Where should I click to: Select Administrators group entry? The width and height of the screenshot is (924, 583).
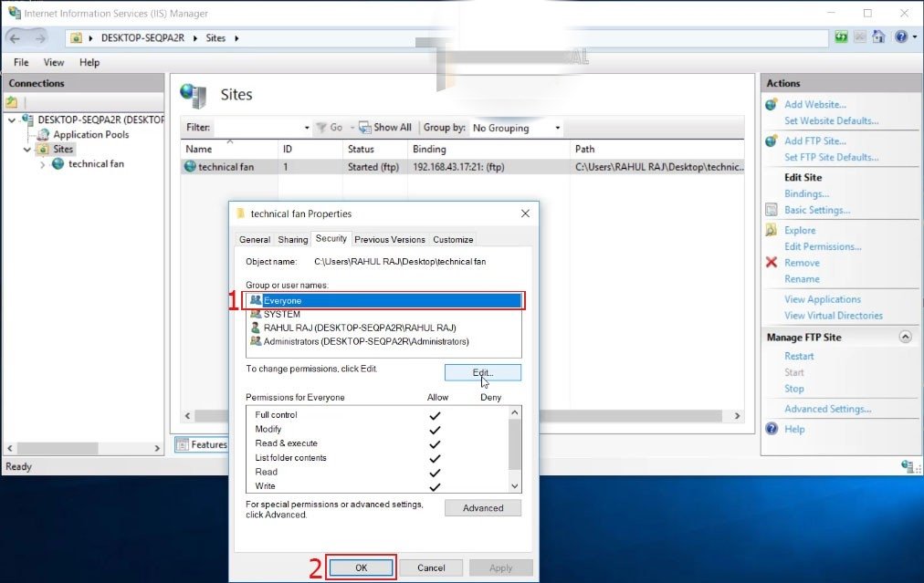(384, 341)
